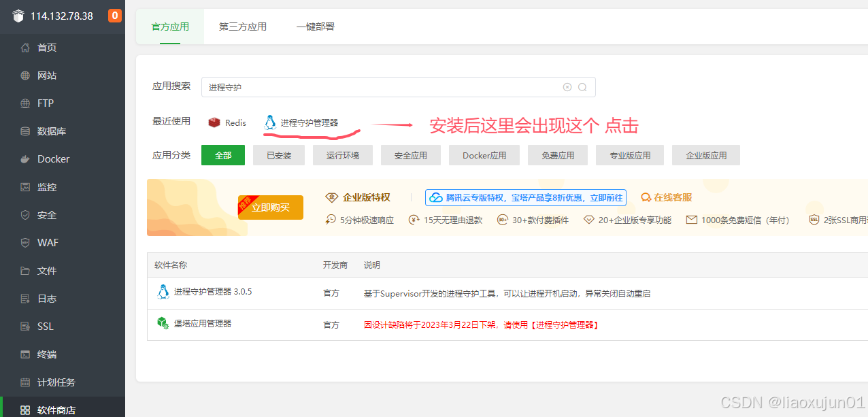This screenshot has height=417, width=868.
Task: Click the search magnifier icon in search box
Action: pos(582,87)
